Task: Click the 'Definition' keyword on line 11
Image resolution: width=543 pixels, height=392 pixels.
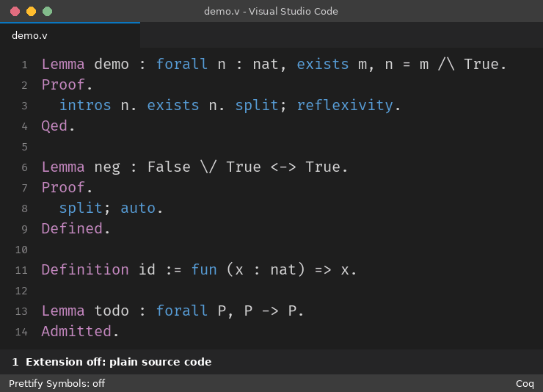Action: [85, 269]
